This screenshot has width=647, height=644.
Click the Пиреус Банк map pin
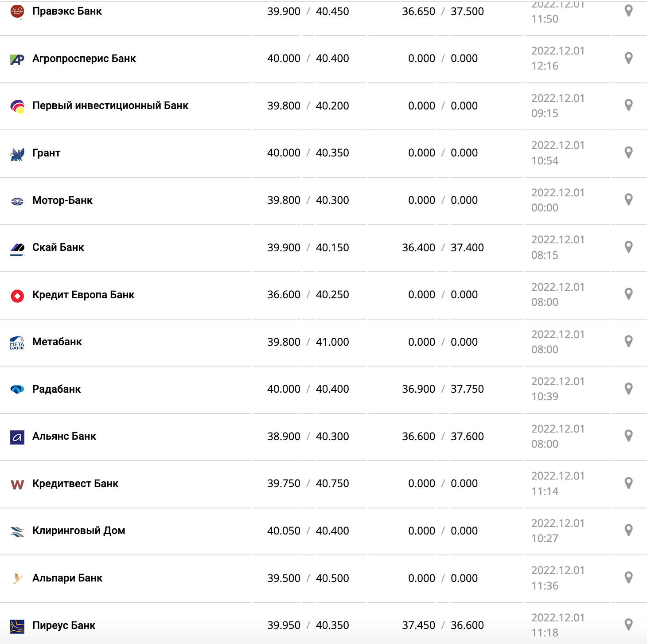pyautogui.click(x=628, y=625)
